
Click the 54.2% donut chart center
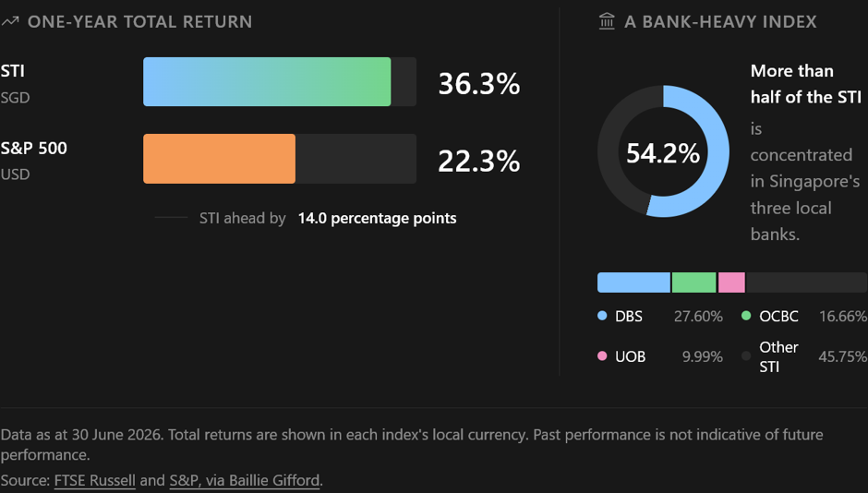pos(663,153)
